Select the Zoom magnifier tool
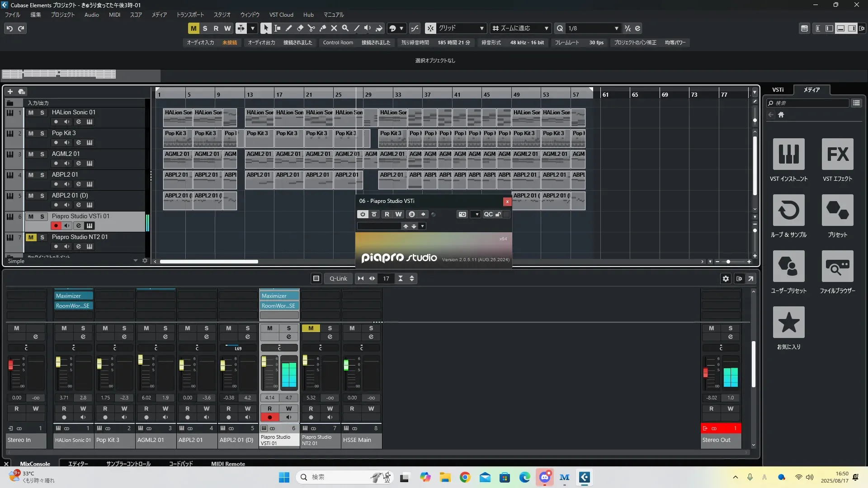 (345, 28)
